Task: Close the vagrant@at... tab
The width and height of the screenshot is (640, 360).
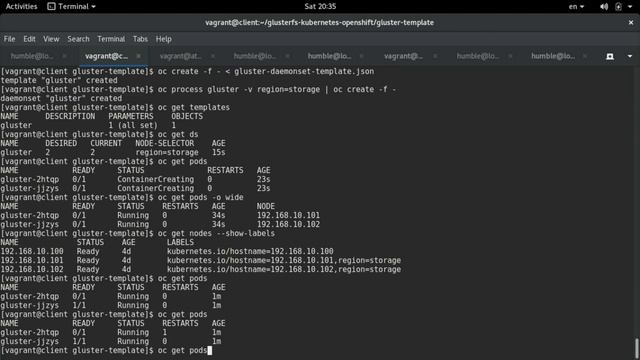Action: coord(213,56)
